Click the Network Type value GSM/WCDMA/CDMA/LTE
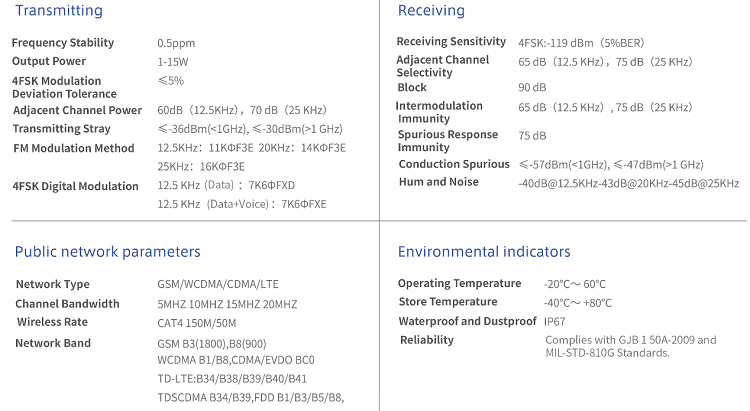750x411 pixels. (218, 284)
